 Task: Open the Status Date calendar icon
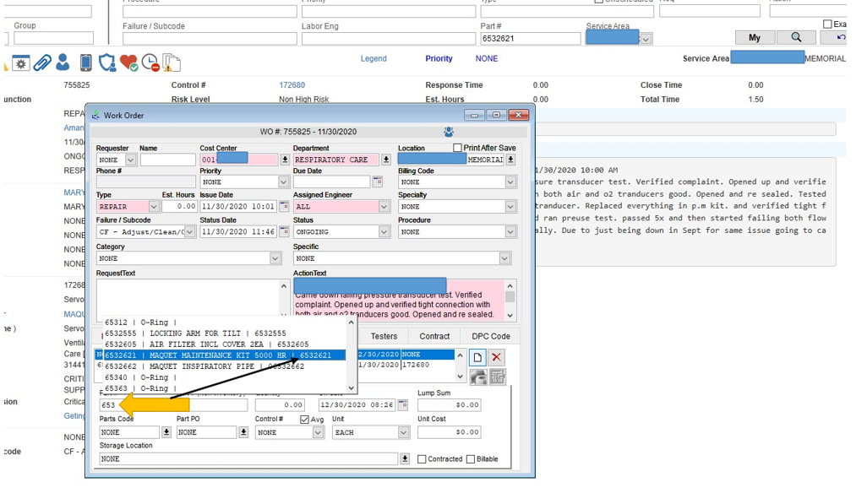[284, 231]
